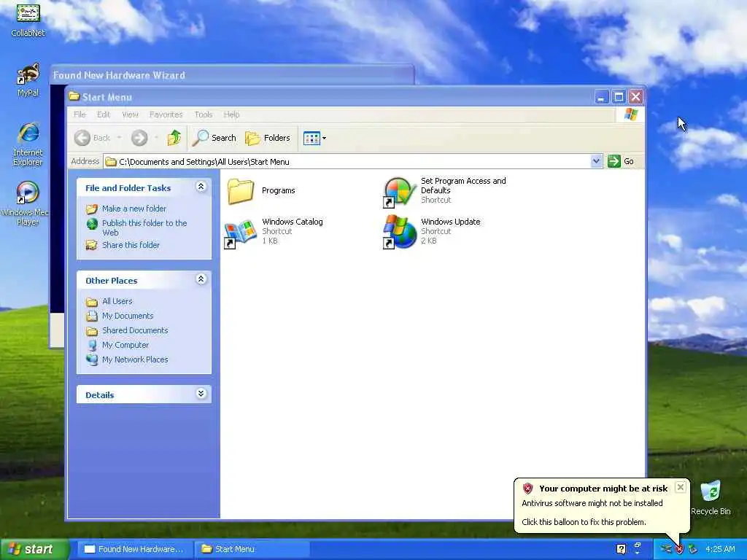Select the Windows Catalog shortcut

tap(274, 231)
